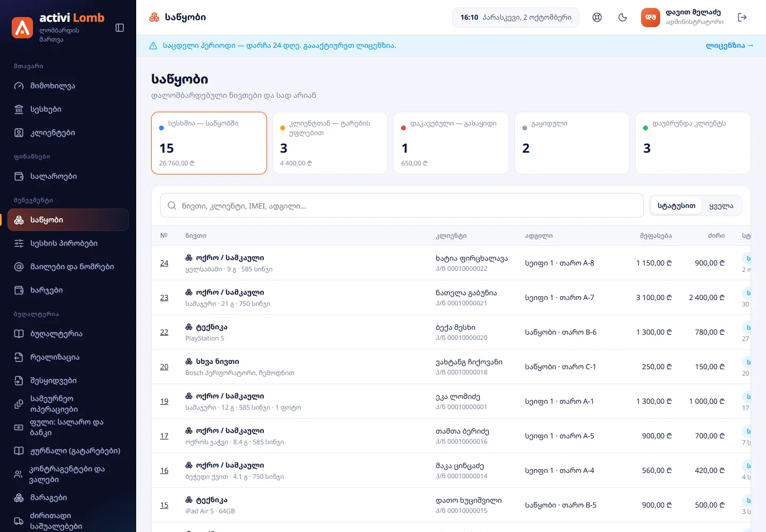The height and width of the screenshot is (532, 766).
Task: Select the დაკავებული — გასაყიდი card
Action: coord(451,143)
